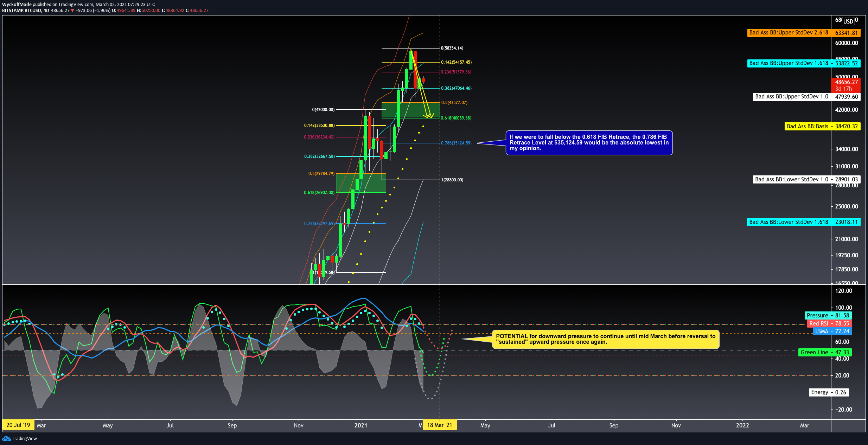Click the 18 Mar '21 date marker
This screenshot has height=445, width=868.
[x=440, y=425]
